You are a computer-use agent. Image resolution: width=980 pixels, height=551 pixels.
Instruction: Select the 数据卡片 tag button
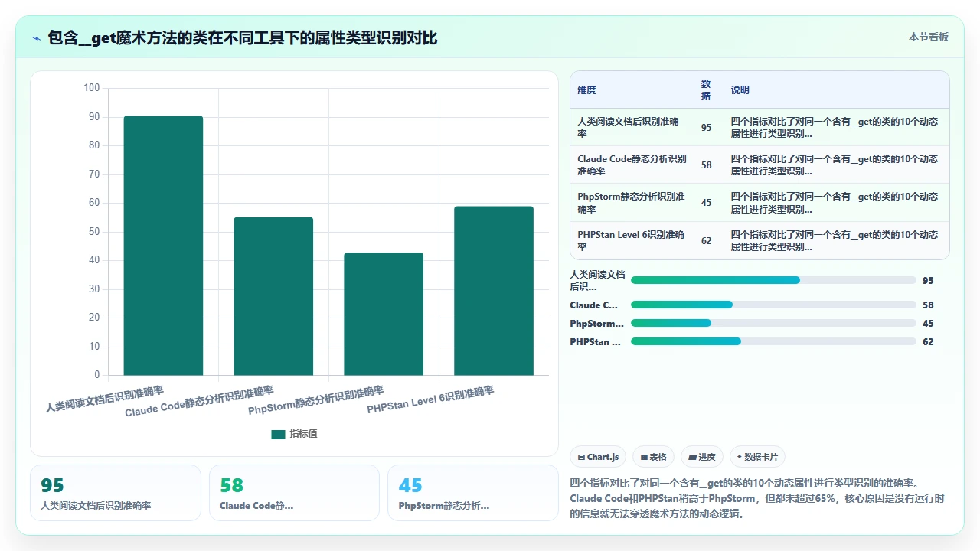click(757, 457)
